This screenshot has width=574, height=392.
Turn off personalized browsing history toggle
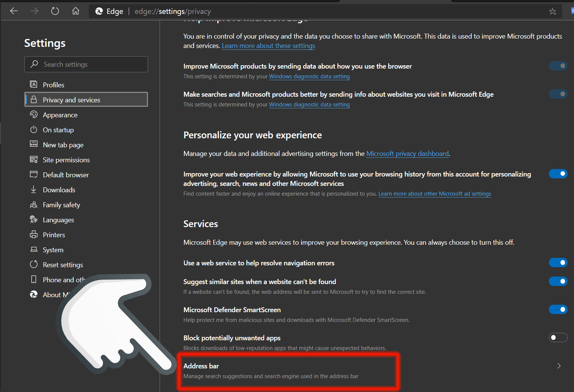558,174
